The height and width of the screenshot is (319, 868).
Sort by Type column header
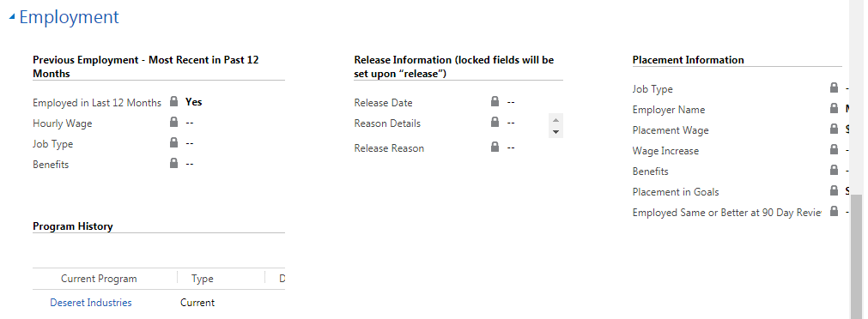tap(202, 279)
